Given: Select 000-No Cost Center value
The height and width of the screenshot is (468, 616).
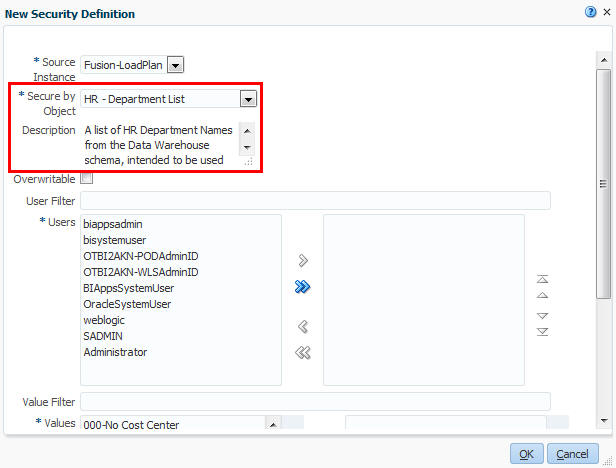Looking at the screenshot, I should (x=131, y=425).
